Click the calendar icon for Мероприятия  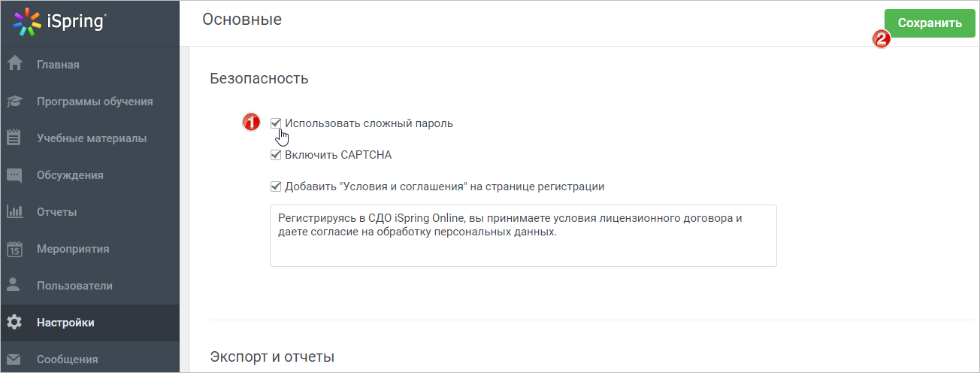coord(14,248)
